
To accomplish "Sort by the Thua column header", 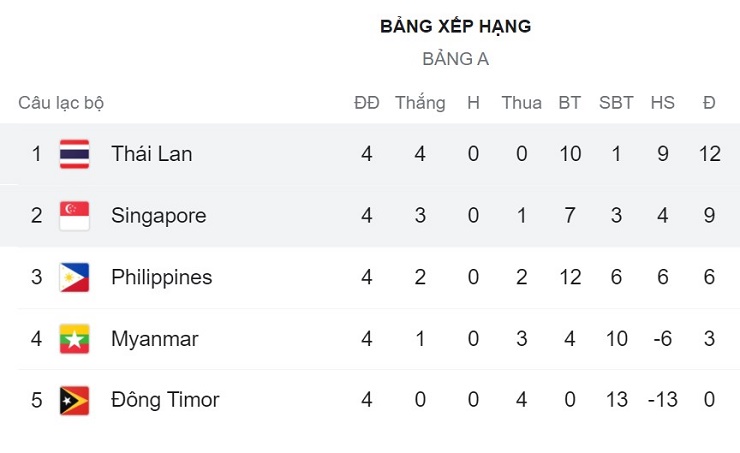I will click(x=521, y=103).
